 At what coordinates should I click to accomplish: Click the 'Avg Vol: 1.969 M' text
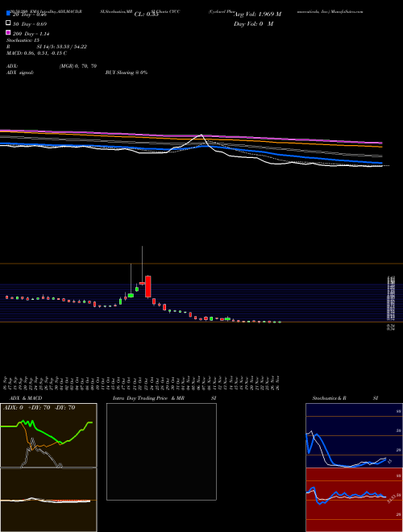tap(258, 15)
